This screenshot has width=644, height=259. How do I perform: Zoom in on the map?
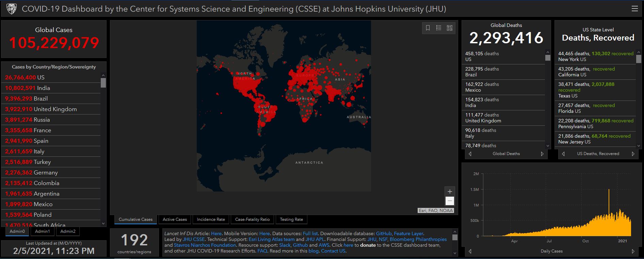[x=449, y=192]
